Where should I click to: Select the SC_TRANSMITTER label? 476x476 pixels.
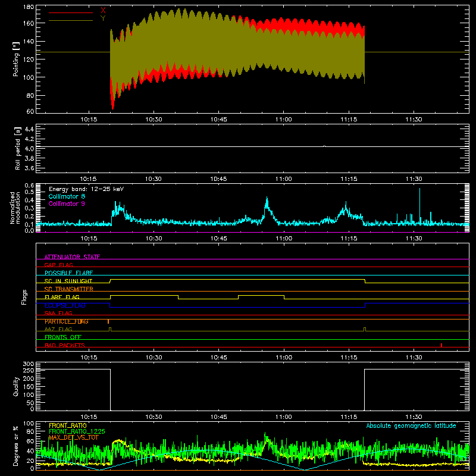[x=69, y=289]
